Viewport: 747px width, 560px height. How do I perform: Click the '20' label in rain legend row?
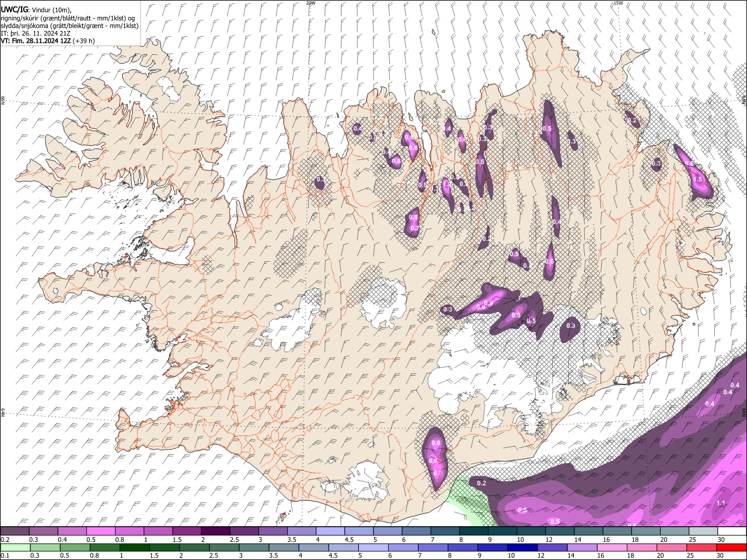pyautogui.click(x=660, y=555)
